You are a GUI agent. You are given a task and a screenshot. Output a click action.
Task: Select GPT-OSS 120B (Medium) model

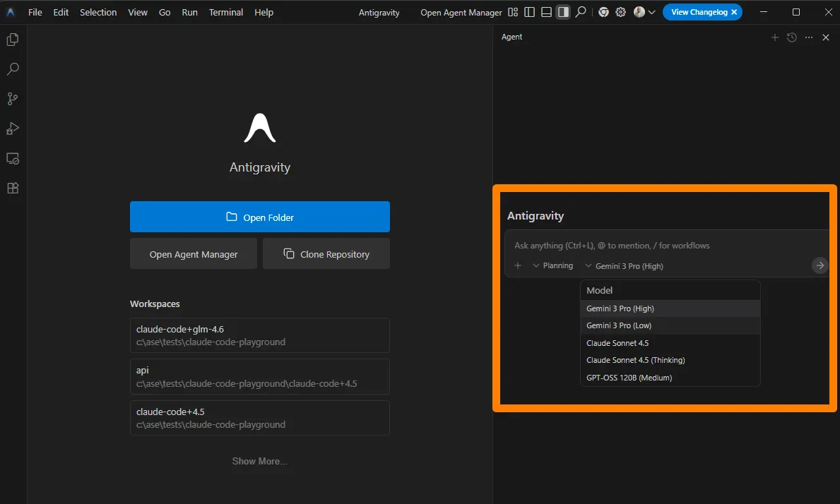[x=670, y=378]
